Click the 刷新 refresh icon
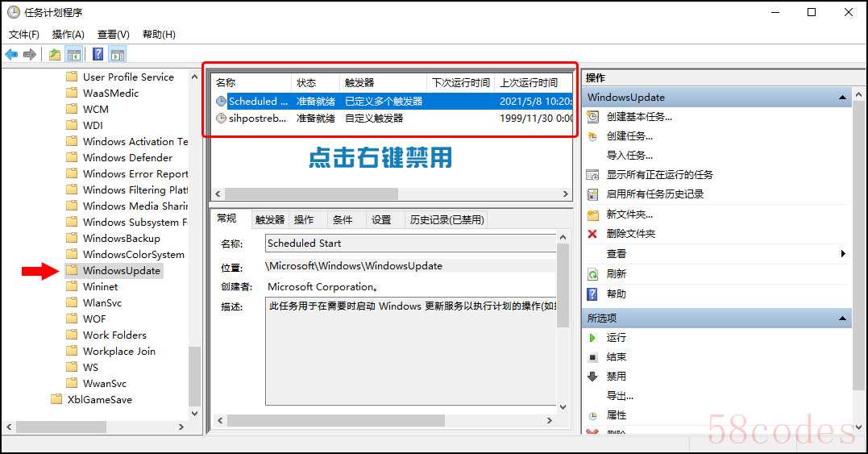Screen dimensions: 868x454 point(593,274)
